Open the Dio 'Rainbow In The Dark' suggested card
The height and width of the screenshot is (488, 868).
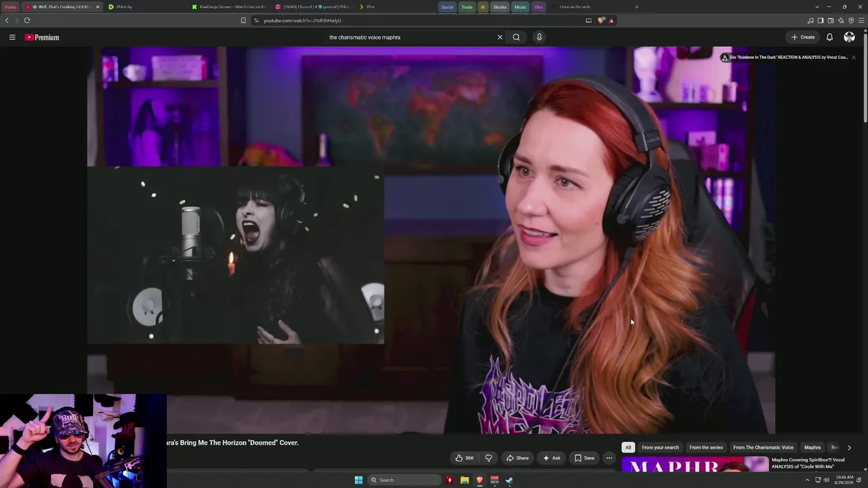pos(784,58)
